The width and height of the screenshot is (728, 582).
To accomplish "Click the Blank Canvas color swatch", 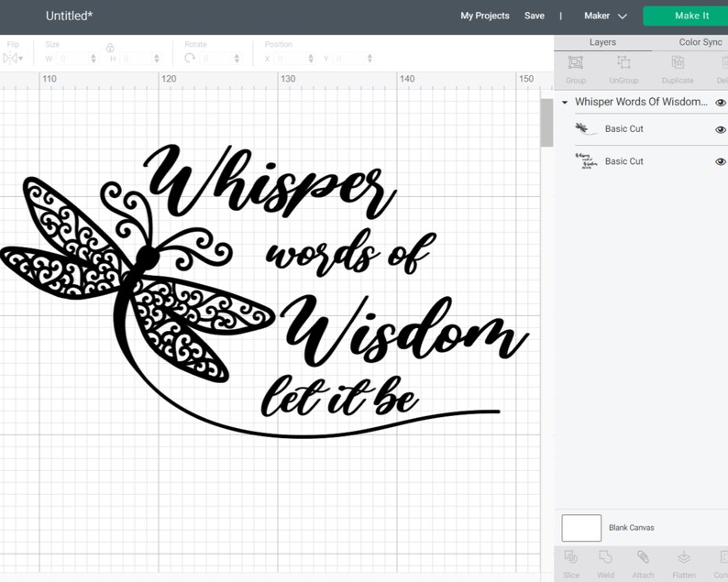I will pos(581,528).
